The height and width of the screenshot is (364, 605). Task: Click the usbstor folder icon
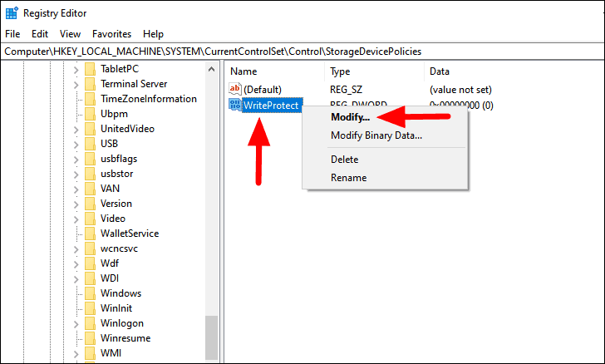tap(90, 174)
